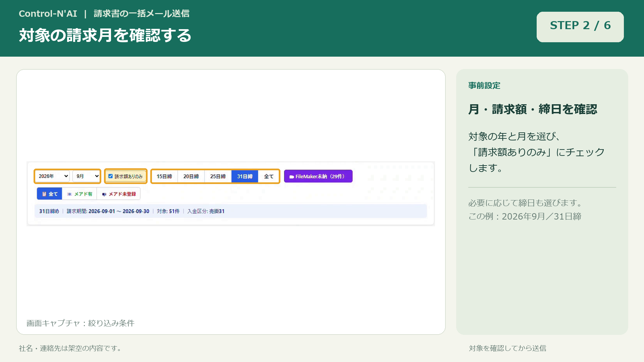Click the heading 対象の請求月を確認する
The image size is (644, 362).
105,35
